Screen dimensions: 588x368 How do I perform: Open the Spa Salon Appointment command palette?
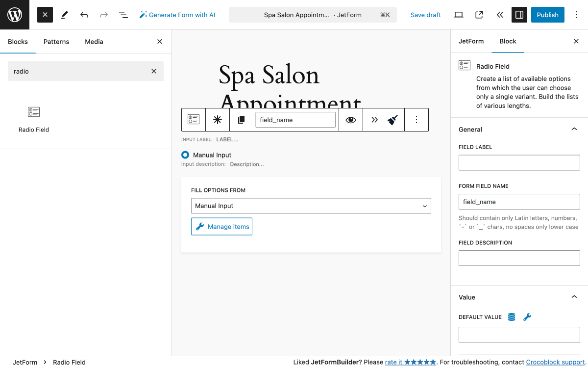(x=313, y=15)
